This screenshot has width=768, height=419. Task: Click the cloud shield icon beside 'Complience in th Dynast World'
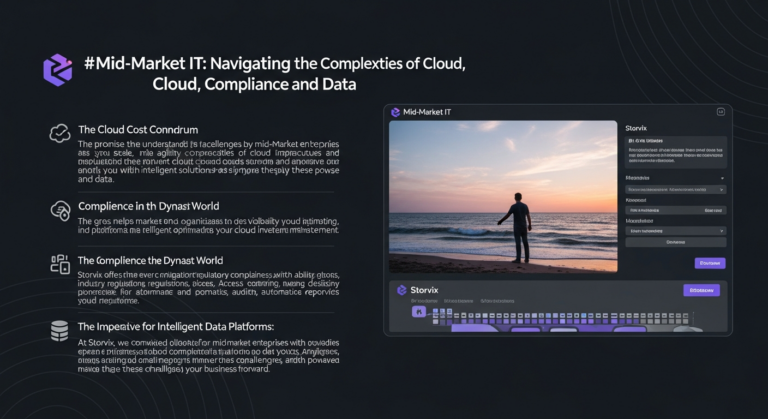pos(61,211)
